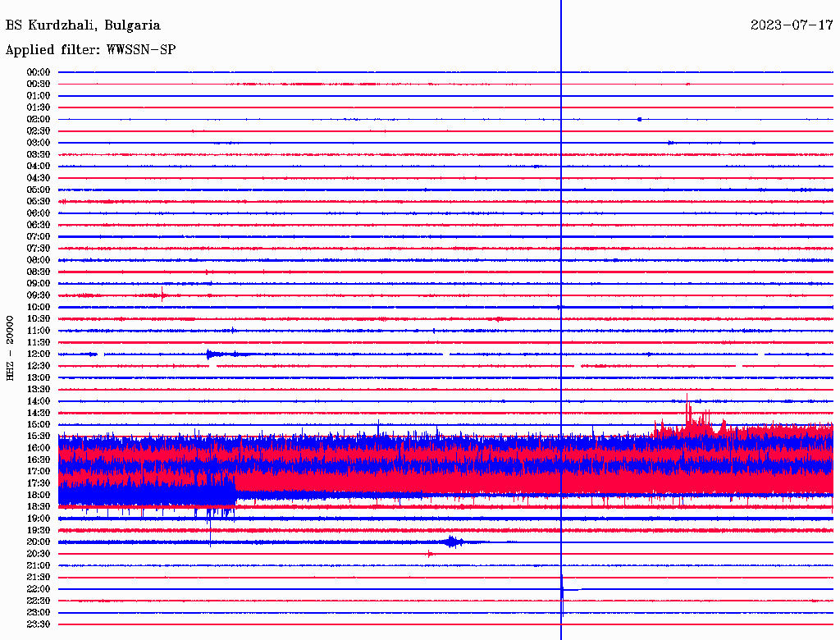Viewport: 840px width, 640px height.
Task: Click the blue seismic event on the 12:00 trace
Action: click(x=214, y=354)
